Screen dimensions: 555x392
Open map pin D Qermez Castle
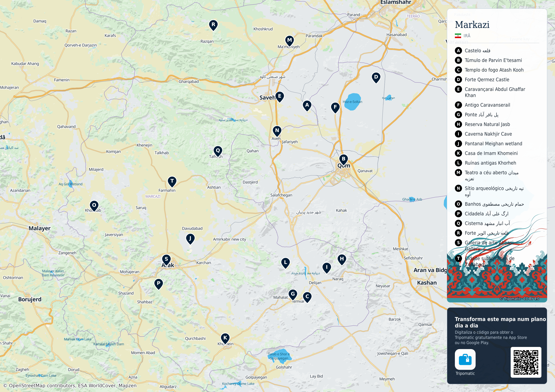click(376, 78)
